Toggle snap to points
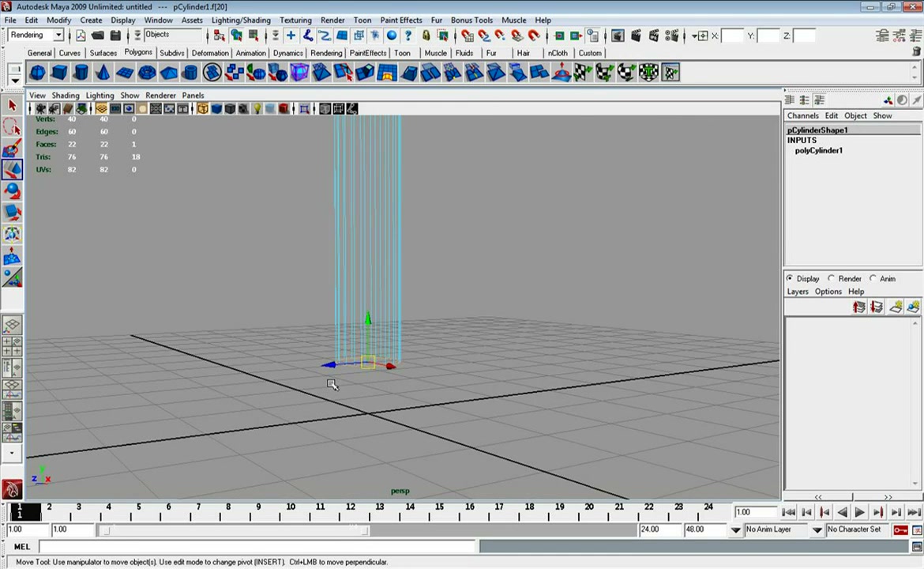 501,36
